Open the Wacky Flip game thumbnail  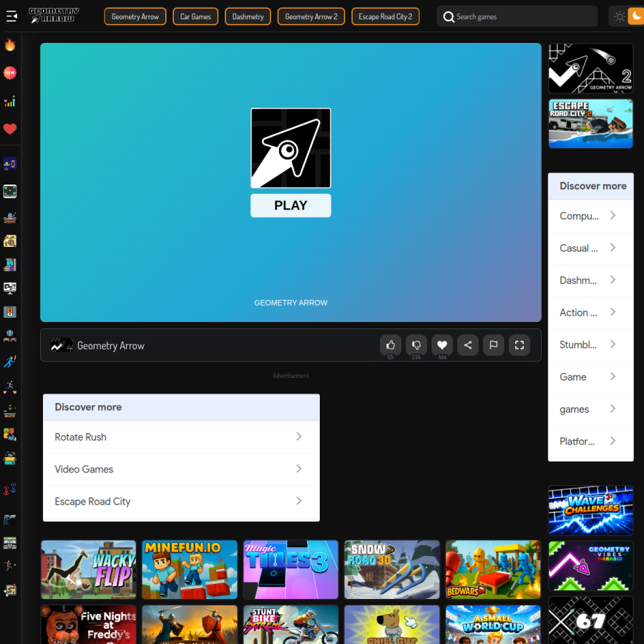tap(88, 570)
